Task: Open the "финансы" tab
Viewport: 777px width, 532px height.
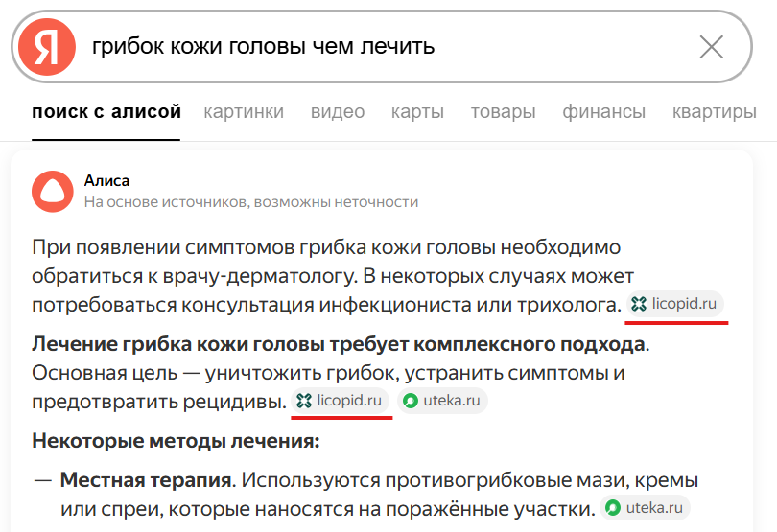Action: [604, 112]
